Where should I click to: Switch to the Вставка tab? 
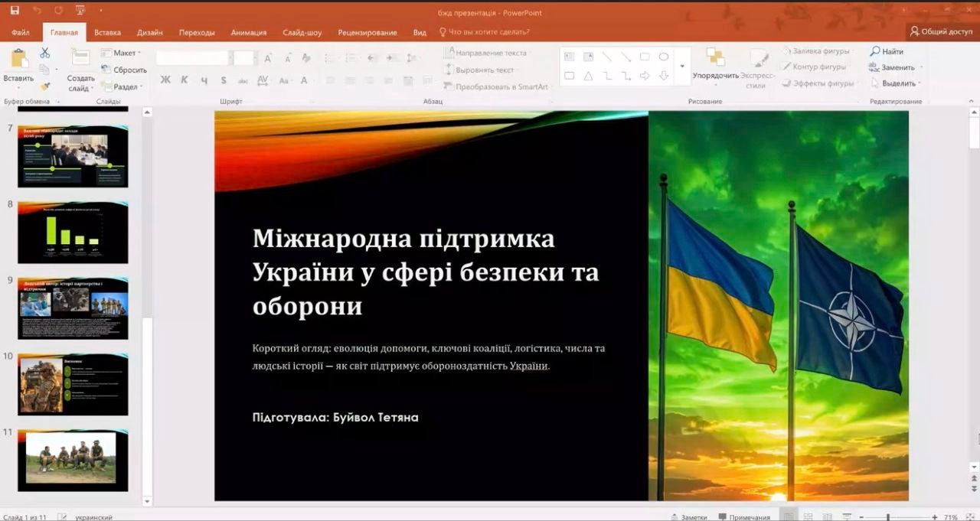(x=107, y=32)
